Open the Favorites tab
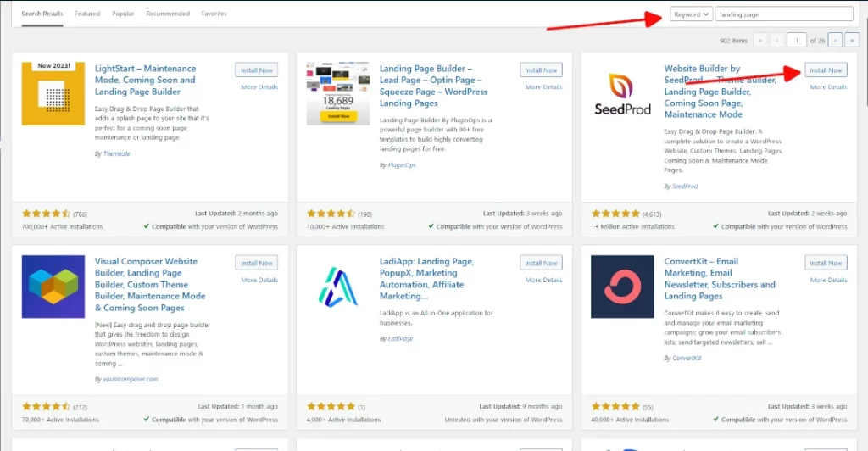This screenshot has width=868, height=451. (x=214, y=14)
